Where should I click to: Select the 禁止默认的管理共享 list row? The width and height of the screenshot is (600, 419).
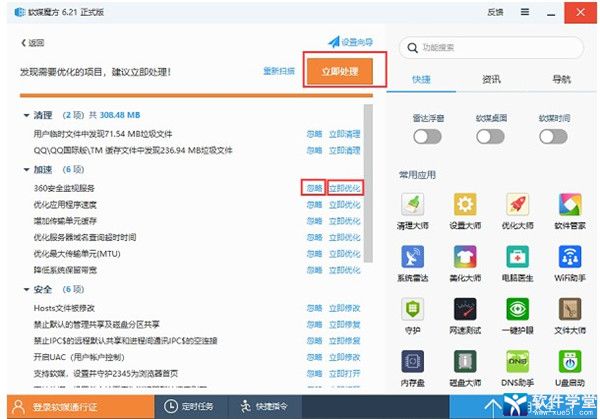click(197, 325)
